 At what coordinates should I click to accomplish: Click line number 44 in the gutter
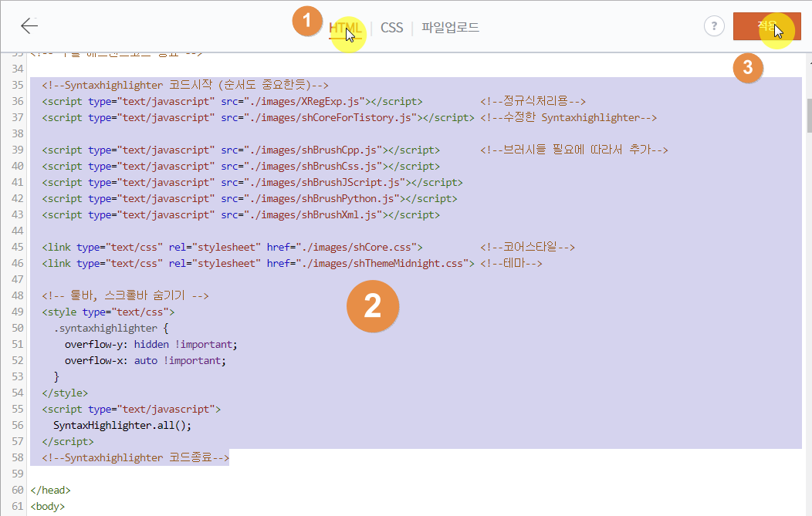(x=18, y=231)
